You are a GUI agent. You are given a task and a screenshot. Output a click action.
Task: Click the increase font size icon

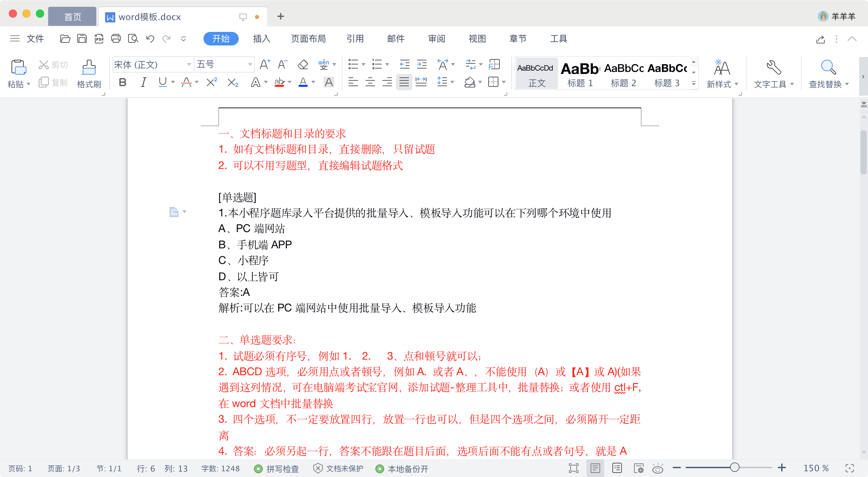[264, 64]
